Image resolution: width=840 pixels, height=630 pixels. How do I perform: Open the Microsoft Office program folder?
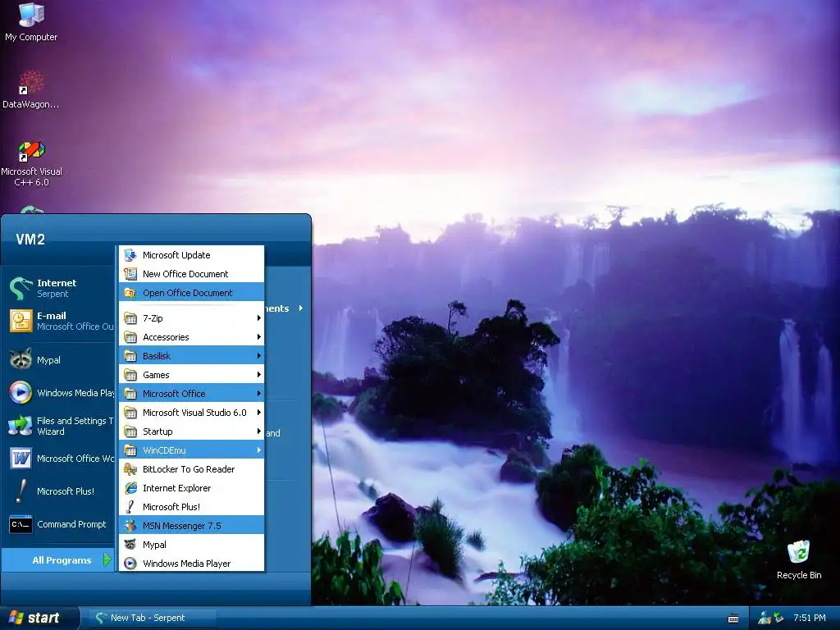pyautogui.click(x=191, y=393)
